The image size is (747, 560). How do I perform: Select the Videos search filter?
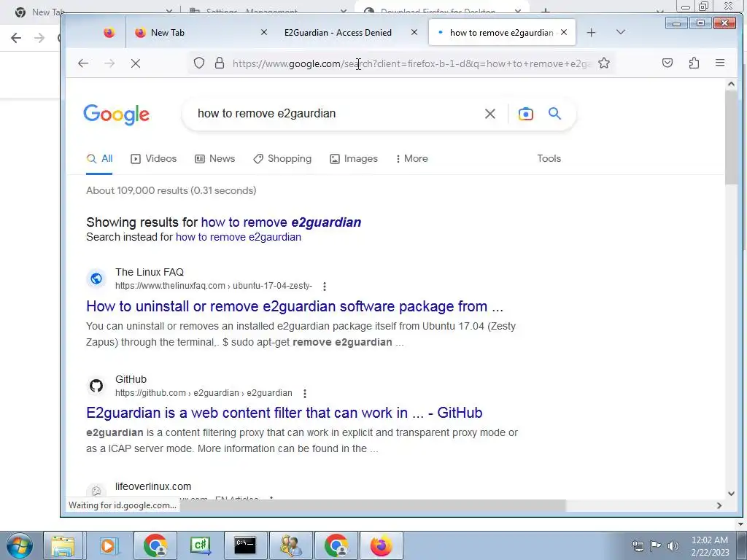153,158
